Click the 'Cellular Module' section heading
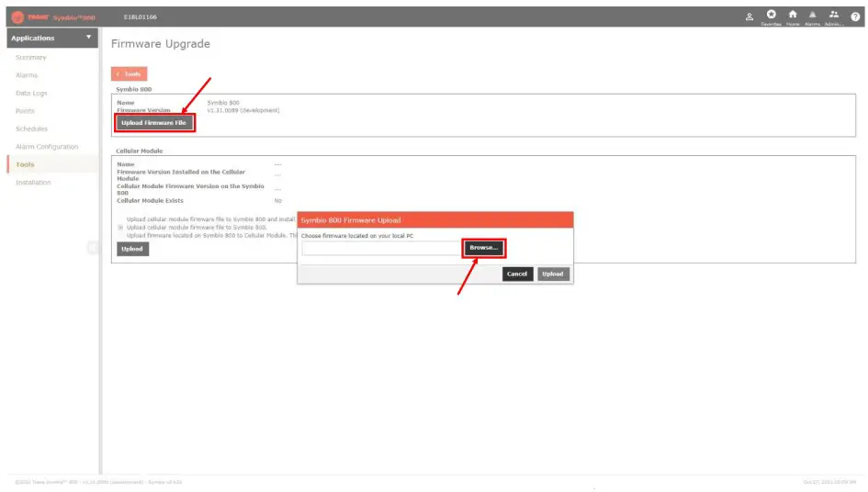868x492 pixels. (x=140, y=151)
